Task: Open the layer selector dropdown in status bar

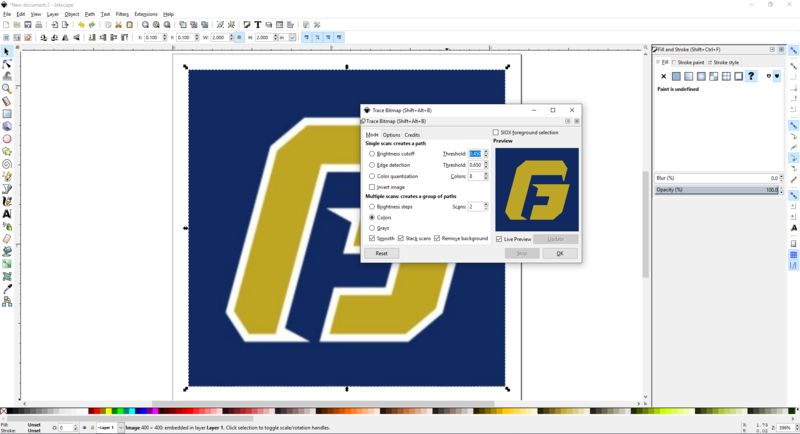Action: click(x=120, y=427)
